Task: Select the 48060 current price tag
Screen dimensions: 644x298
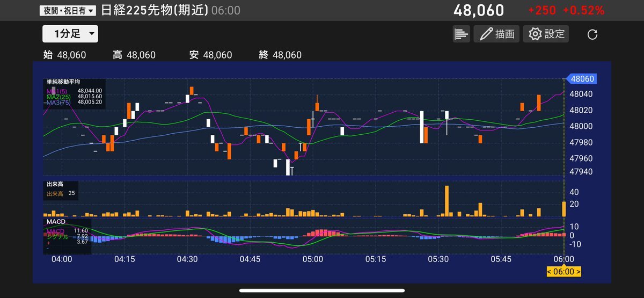Action: 582,79
